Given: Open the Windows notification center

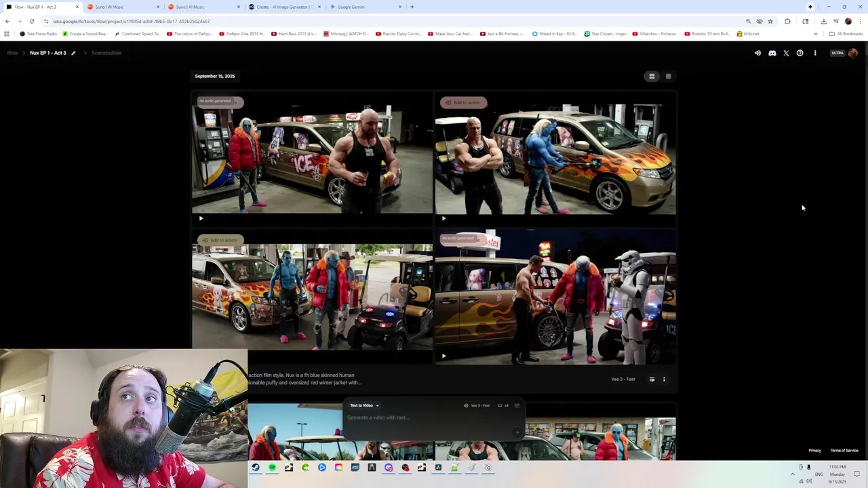Looking at the screenshot, I should click(x=856, y=474).
